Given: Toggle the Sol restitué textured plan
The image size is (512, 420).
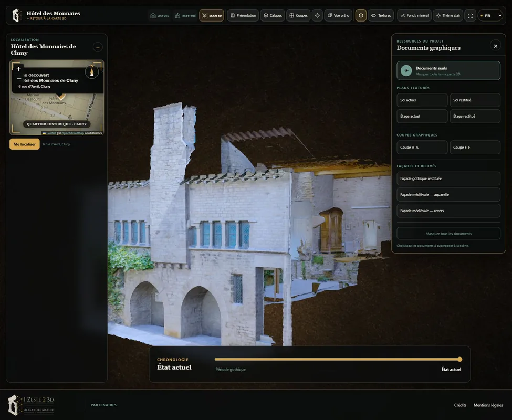Looking at the screenshot, I should coord(475,100).
